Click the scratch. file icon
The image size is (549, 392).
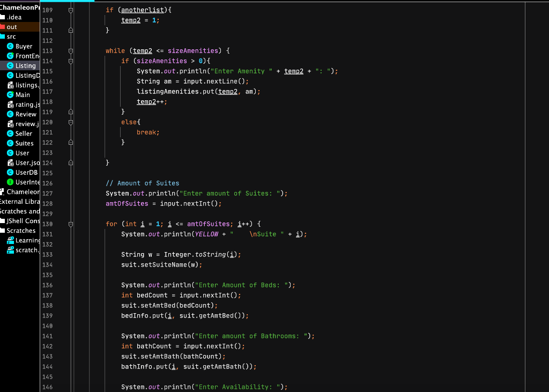point(11,250)
